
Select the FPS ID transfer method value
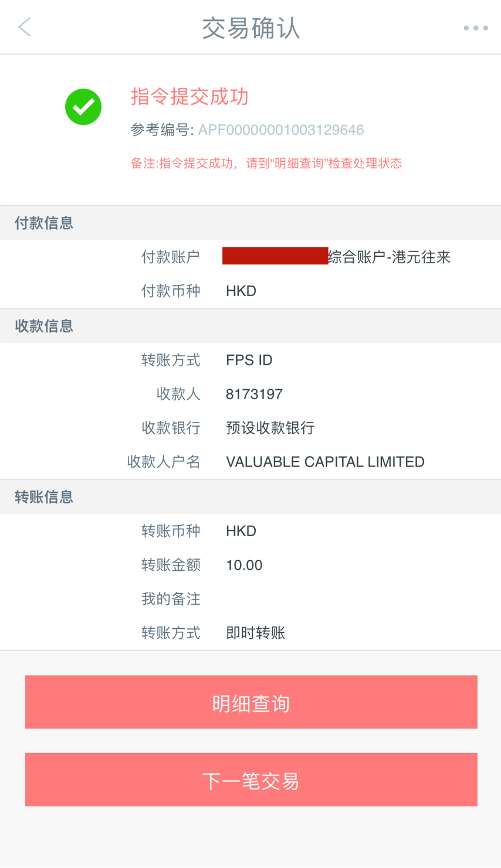coord(249,360)
